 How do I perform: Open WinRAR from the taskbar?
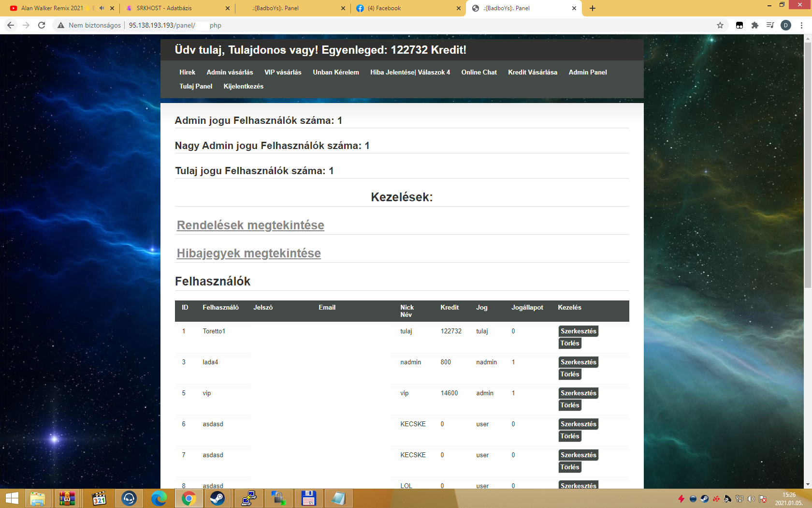click(x=67, y=498)
